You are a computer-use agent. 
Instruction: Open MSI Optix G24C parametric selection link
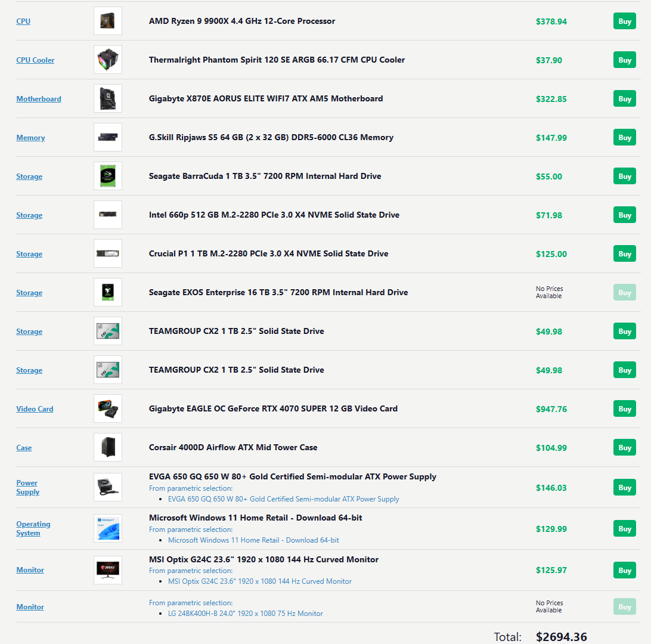[x=260, y=581]
